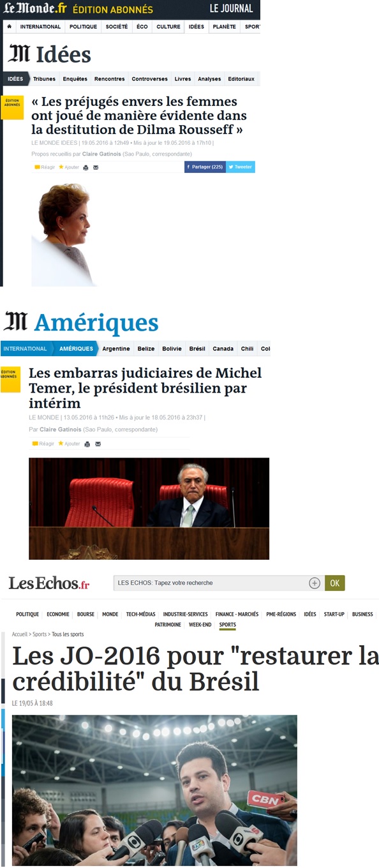The width and height of the screenshot is (379, 868).
Task: Click the OK search button on Les Echos
Action: tap(334, 583)
